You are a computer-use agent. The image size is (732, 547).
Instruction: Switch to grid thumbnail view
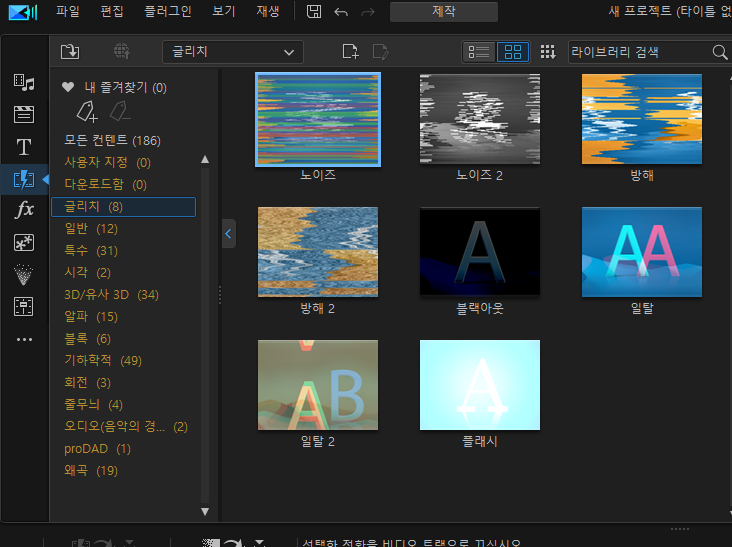coord(513,52)
